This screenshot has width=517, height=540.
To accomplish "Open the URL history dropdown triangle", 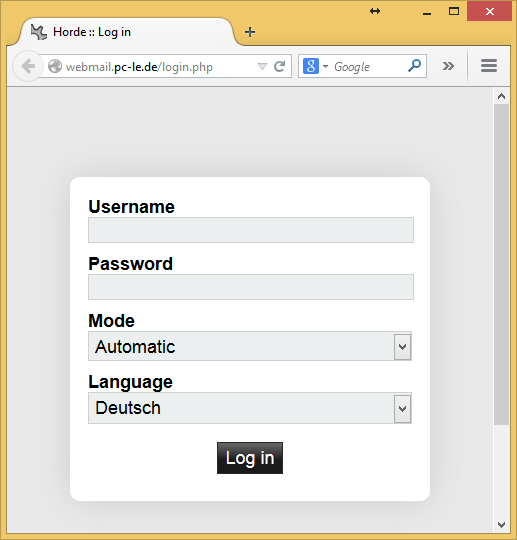I will point(262,66).
